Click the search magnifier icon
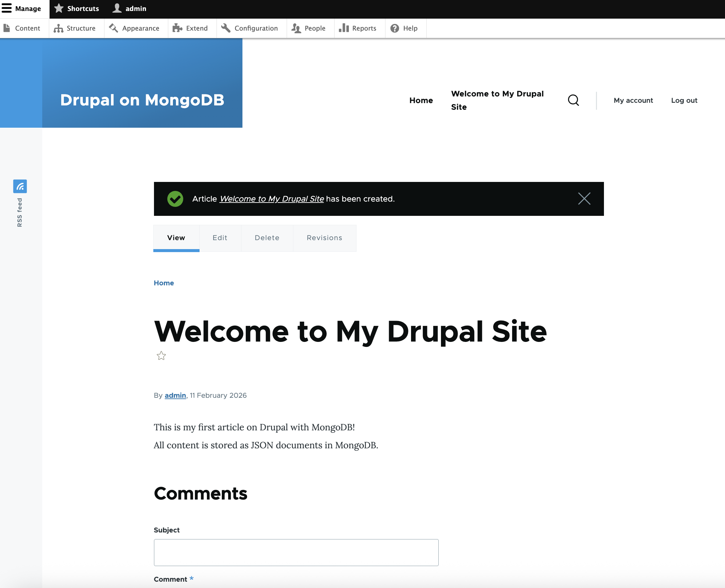 click(573, 100)
